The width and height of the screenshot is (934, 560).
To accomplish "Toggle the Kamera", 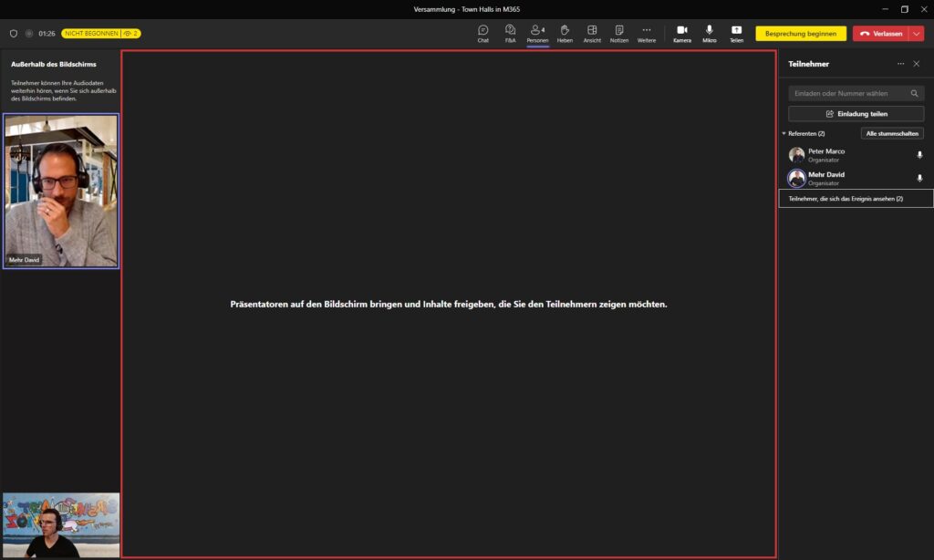I will pyautogui.click(x=682, y=34).
